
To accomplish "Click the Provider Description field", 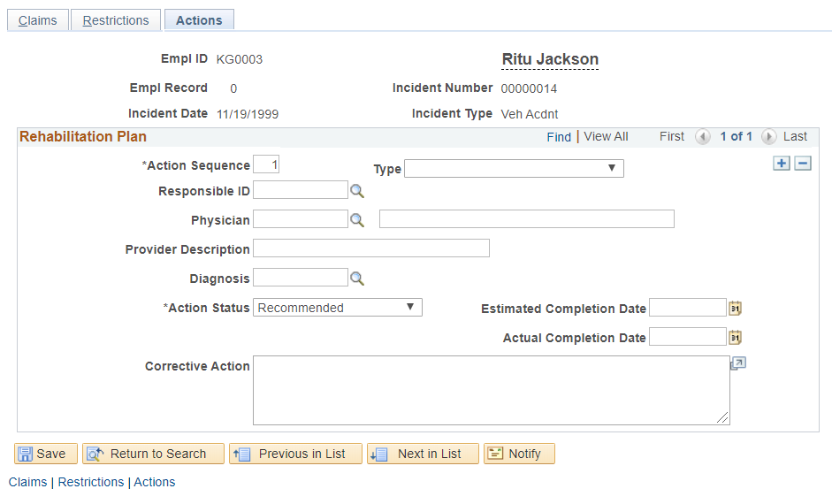I will pos(371,248).
